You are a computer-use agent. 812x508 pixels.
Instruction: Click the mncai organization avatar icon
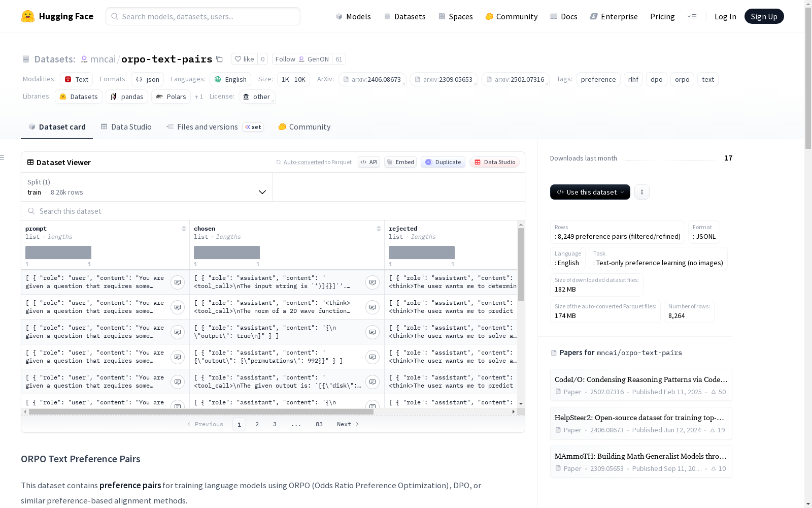point(84,59)
